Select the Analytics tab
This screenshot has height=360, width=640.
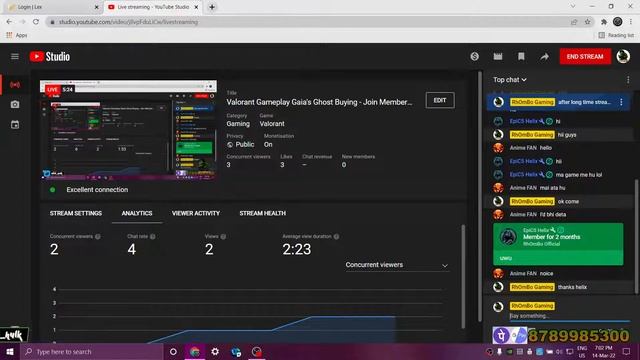137,213
